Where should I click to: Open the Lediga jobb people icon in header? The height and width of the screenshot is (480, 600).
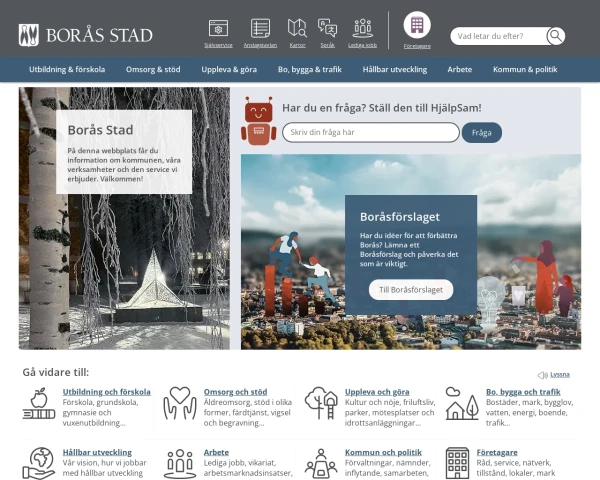coord(362,28)
